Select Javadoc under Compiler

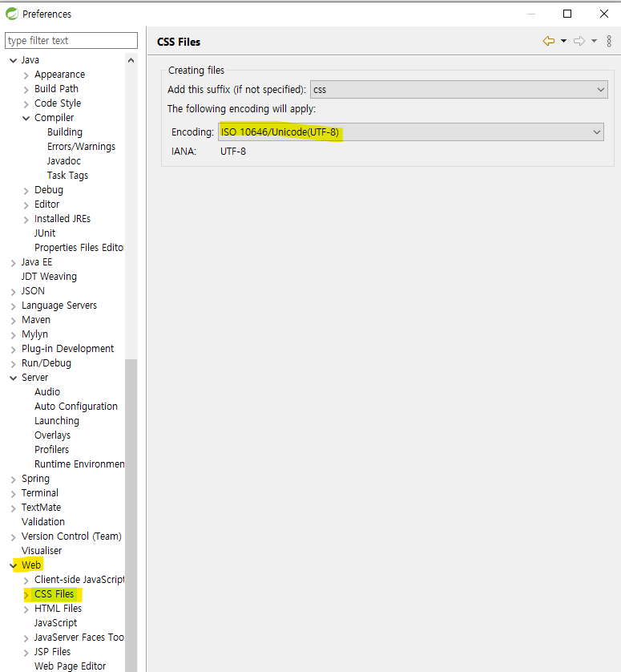click(x=64, y=160)
